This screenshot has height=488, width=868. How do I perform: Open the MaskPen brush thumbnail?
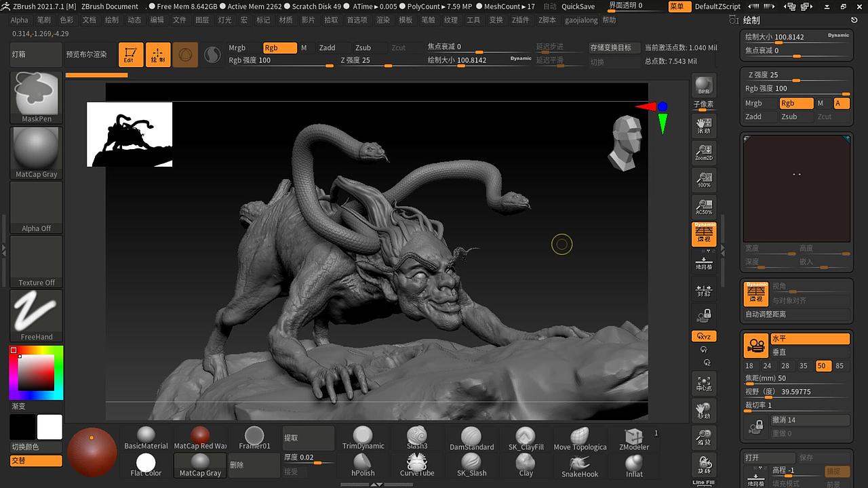point(37,97)
